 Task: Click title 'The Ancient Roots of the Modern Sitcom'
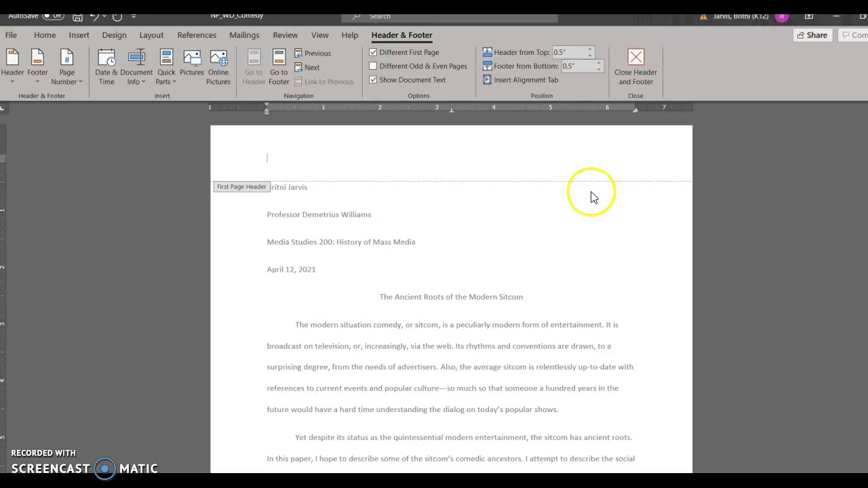click(x=451, y=297)
